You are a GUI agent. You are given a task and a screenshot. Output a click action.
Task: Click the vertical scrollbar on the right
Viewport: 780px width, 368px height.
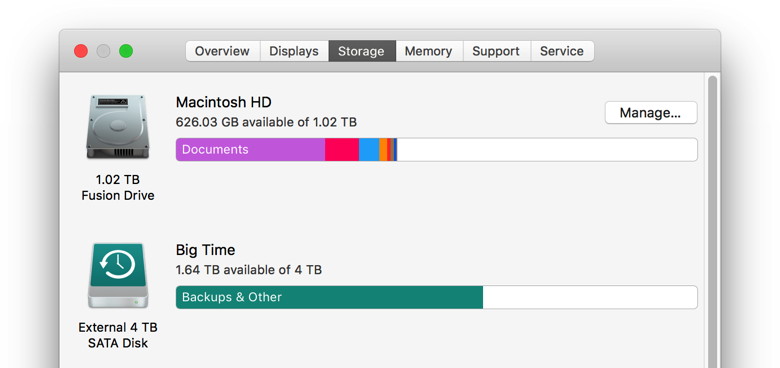coord(712,221)
